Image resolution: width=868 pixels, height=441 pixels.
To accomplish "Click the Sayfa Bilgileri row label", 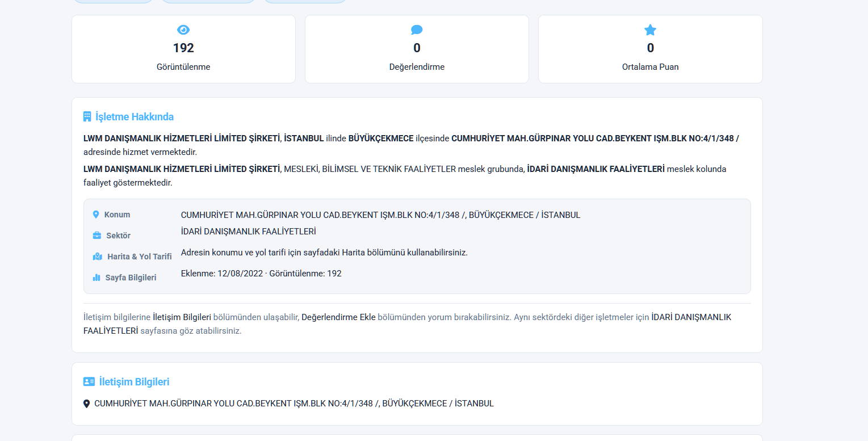I will (x=131, y=278).
